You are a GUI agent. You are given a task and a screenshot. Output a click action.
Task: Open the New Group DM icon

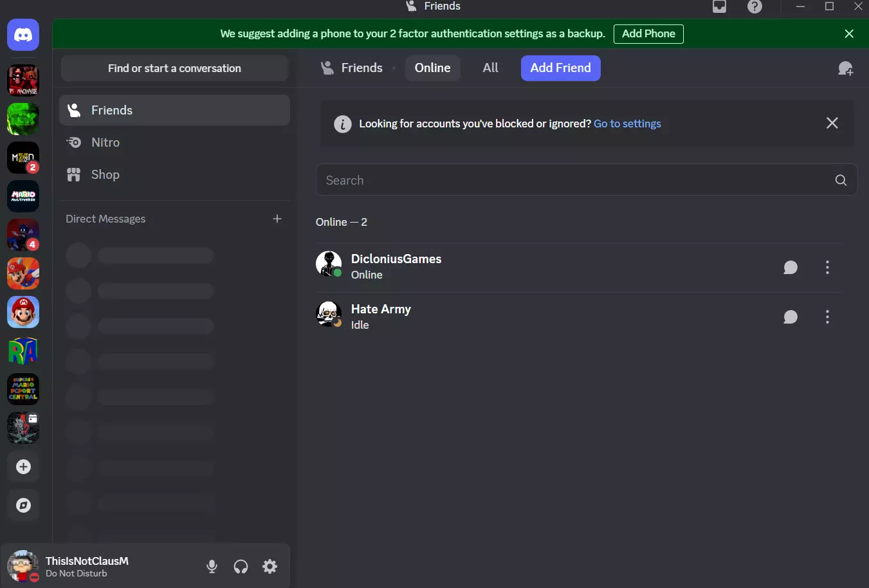pos(845,68)
